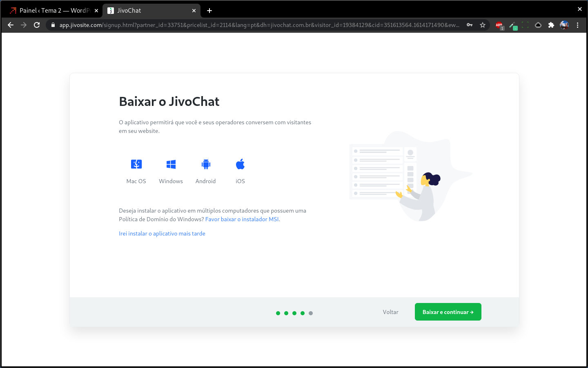Click the Windows label
This screenshot has width=588, height=368.
click(x=171, y=181)
